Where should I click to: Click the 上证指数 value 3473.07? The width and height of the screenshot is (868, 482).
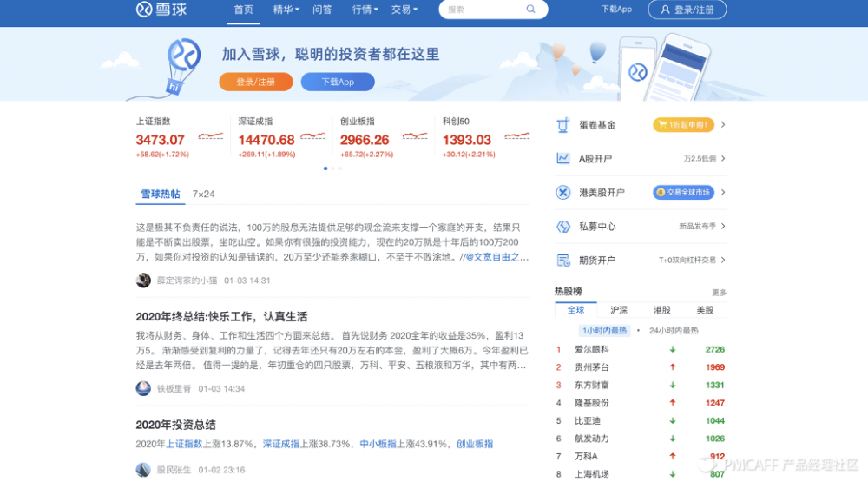[x=160, y=140]
